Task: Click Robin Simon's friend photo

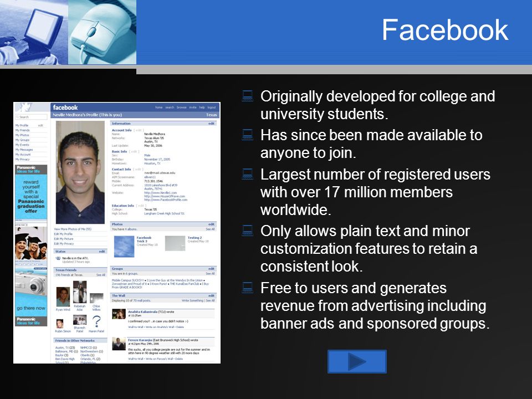Action: [x=60, y=324]
